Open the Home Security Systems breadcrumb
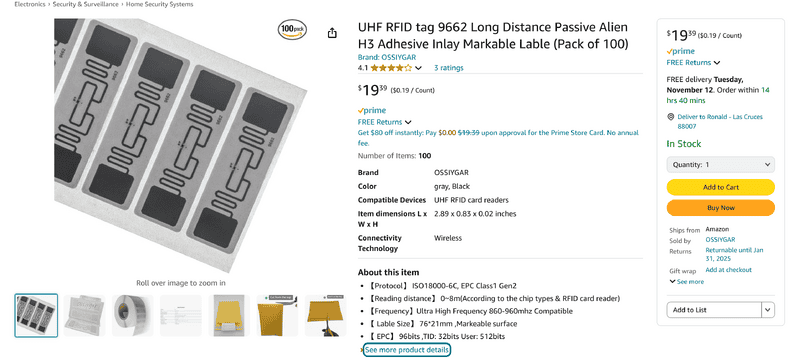The width and height of the screenshot is (800, 361). tap(158, 4)
